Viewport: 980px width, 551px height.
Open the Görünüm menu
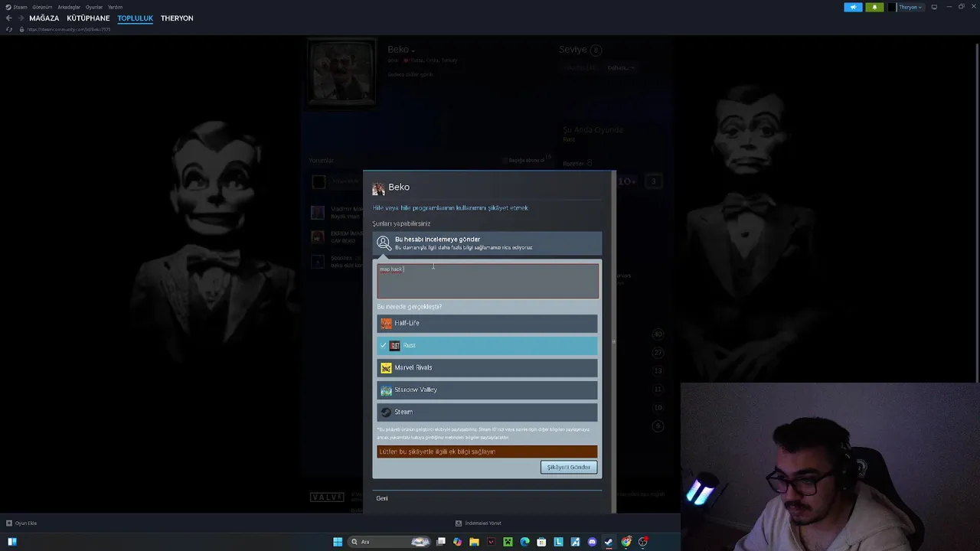[x=42, y=7]
